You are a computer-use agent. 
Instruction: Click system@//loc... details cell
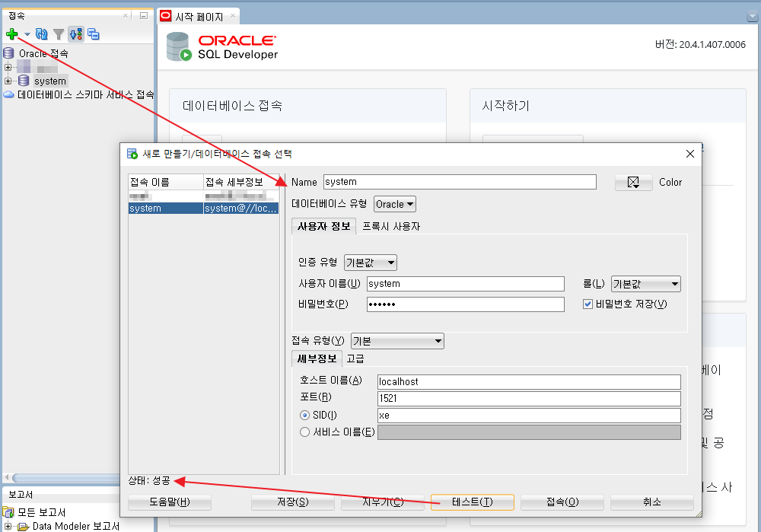(240, 209)
